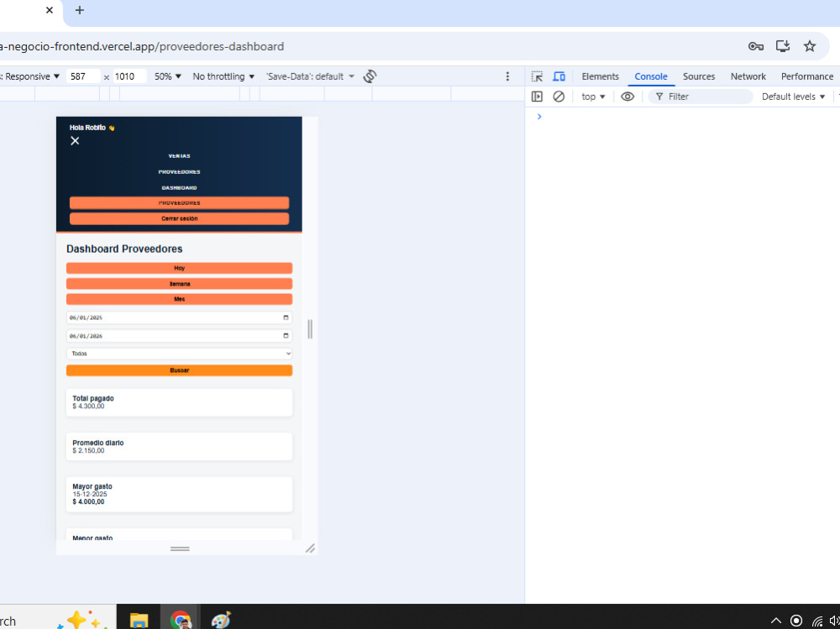This screenshot has height=629, width=840.
Task: Click the inspect element picker icon
Action: [537, 76]
